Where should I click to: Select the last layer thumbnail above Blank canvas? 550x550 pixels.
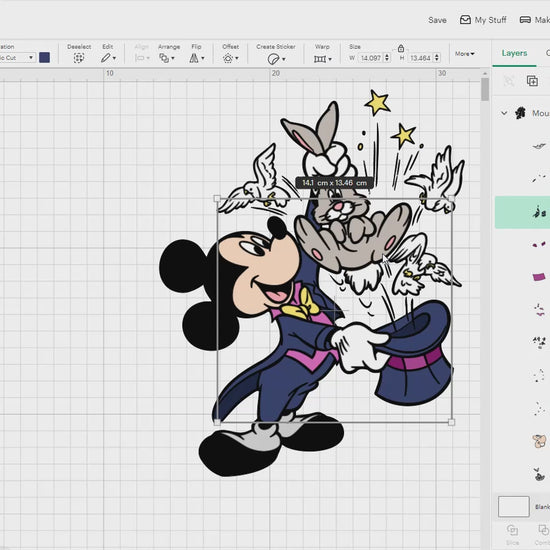tap(539, 474)
